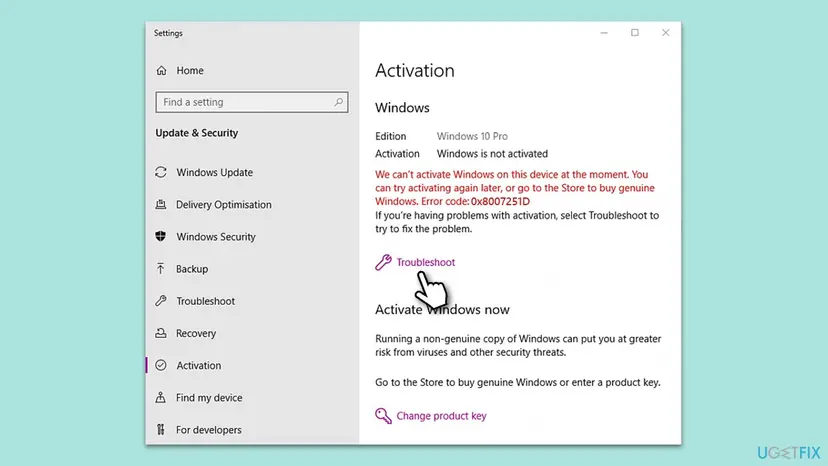The width and height of the screenshot is (828, 466).
Task: Click the Find my device icon
Action: [x=161, y=397]
